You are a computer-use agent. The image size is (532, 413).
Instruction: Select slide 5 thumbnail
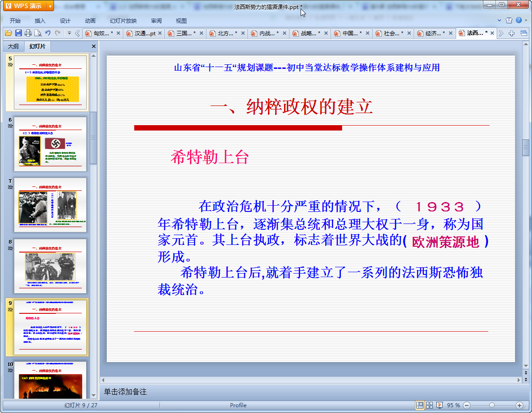point(50,82)
